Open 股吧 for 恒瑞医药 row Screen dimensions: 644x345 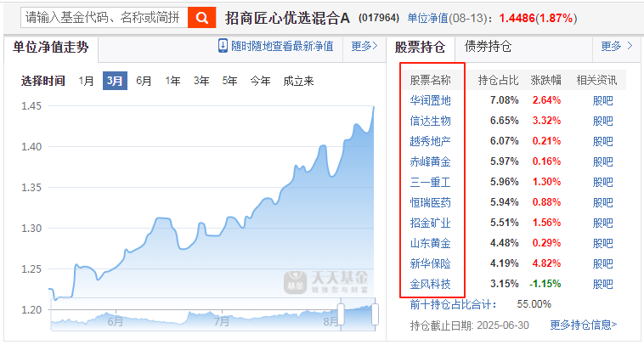(602, 202)
